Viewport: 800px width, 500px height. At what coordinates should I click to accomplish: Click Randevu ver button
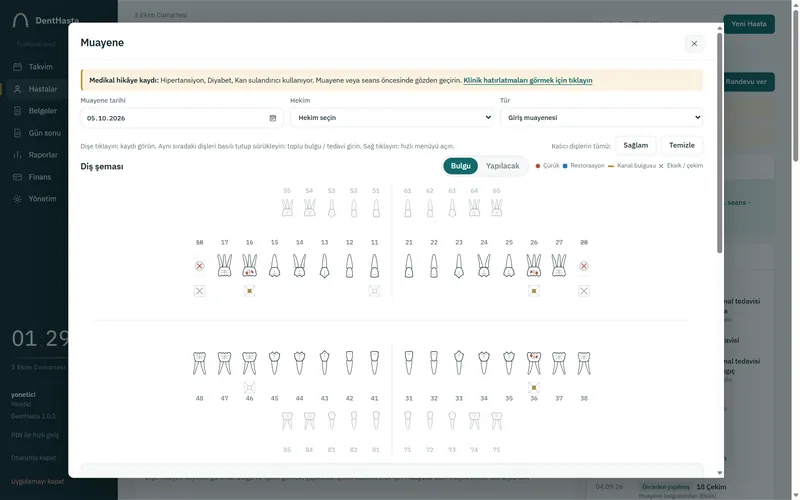tap(748, 82)
